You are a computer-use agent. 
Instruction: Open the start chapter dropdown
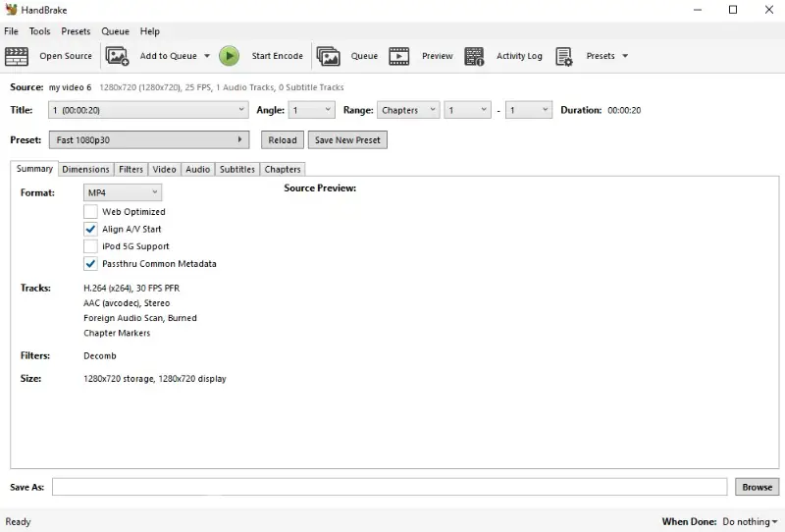467,110
